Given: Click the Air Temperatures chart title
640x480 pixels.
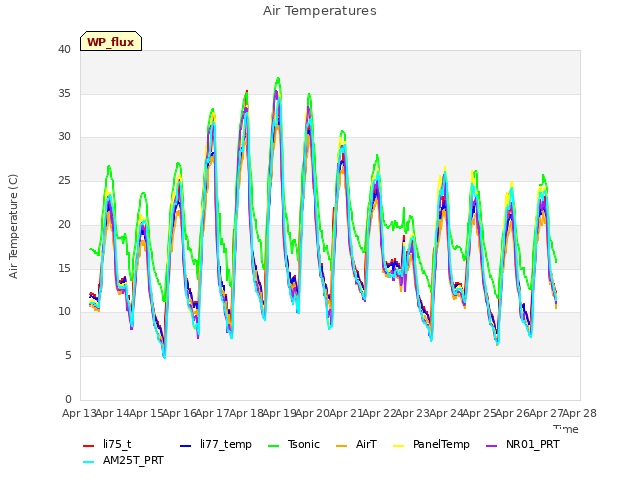Looking at the screenshot, I should [320, 11].
